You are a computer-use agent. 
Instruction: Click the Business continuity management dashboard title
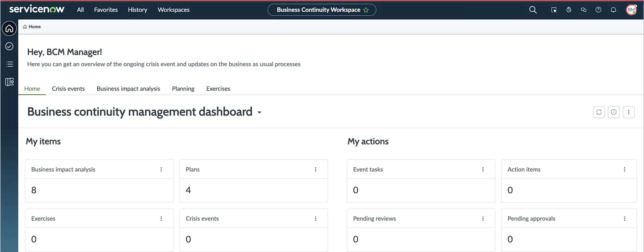[x=140, y=112]
